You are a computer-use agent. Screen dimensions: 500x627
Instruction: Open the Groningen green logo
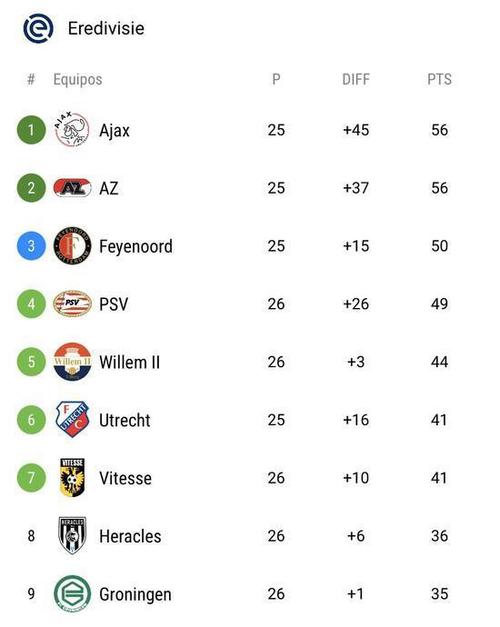tap(72, 593)
